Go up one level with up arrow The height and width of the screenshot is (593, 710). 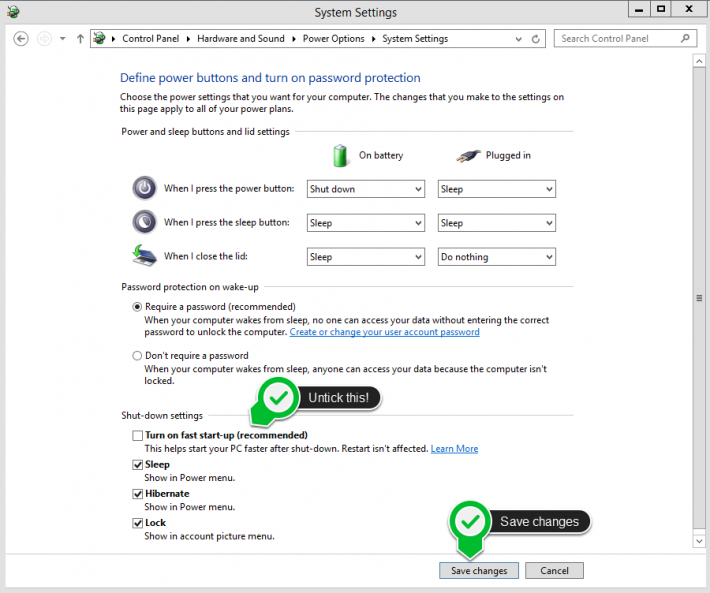click(x=80, y=39)
